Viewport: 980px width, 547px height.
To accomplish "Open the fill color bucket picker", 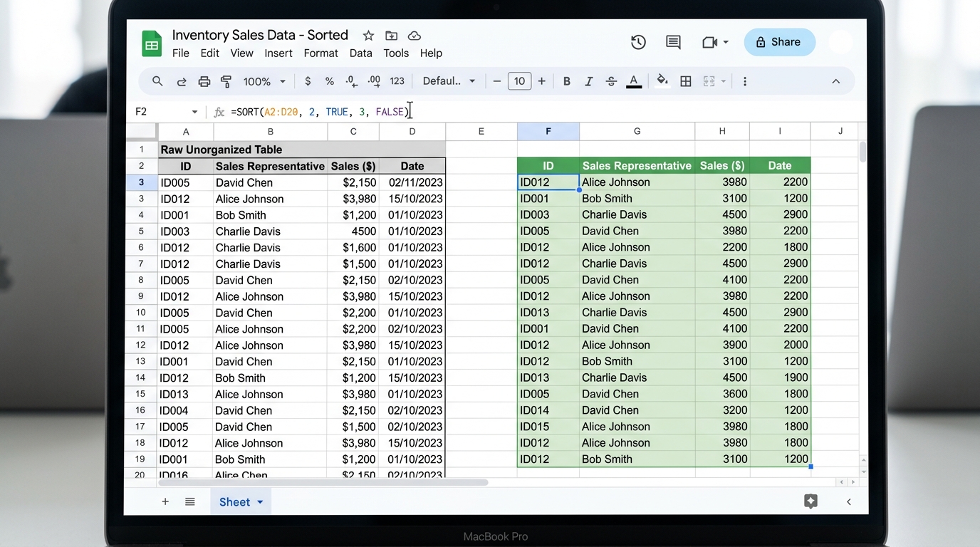I will pyautogui.click(x=662, y=80).
